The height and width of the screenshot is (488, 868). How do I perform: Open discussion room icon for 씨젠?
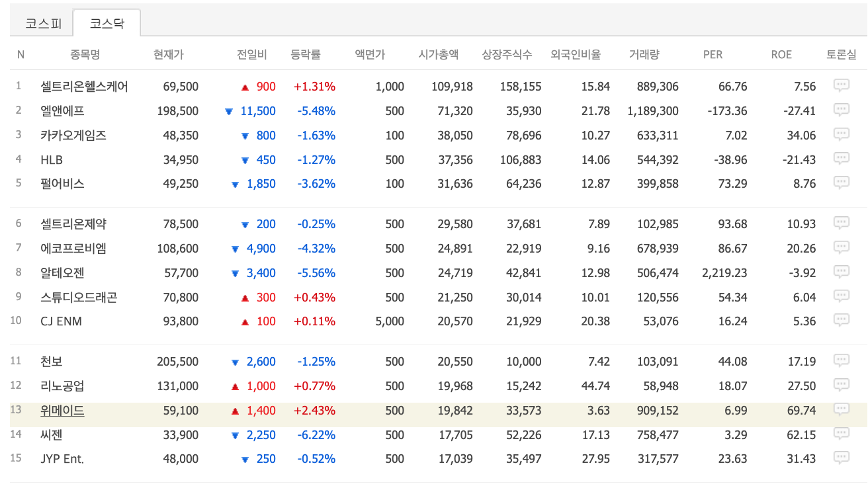click(x=841, y=434)
